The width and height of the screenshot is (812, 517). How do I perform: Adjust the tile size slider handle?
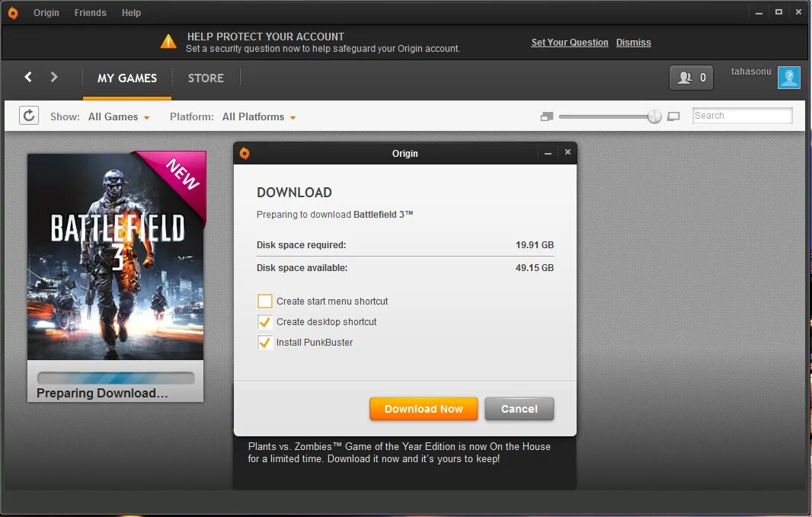654,116
